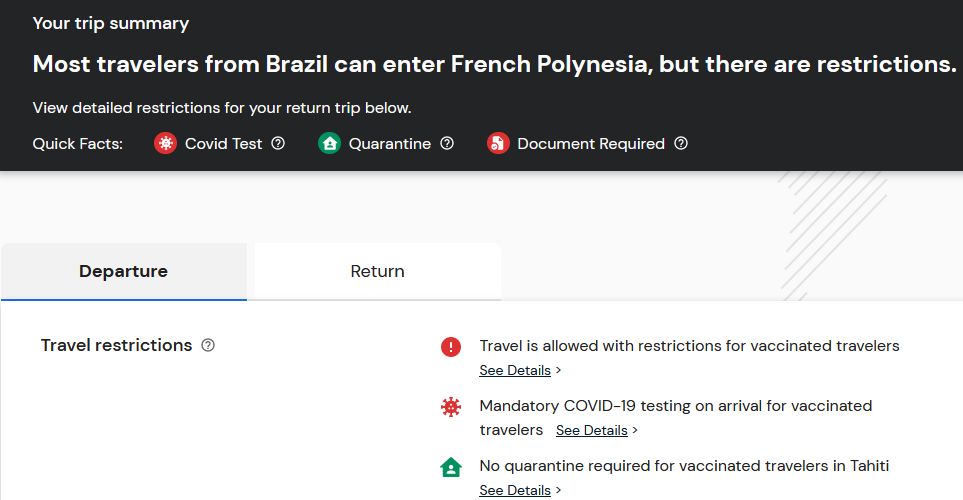963x500 pixels.
Task: Expand chevron after the first See Details link
Action: point(558,370)
